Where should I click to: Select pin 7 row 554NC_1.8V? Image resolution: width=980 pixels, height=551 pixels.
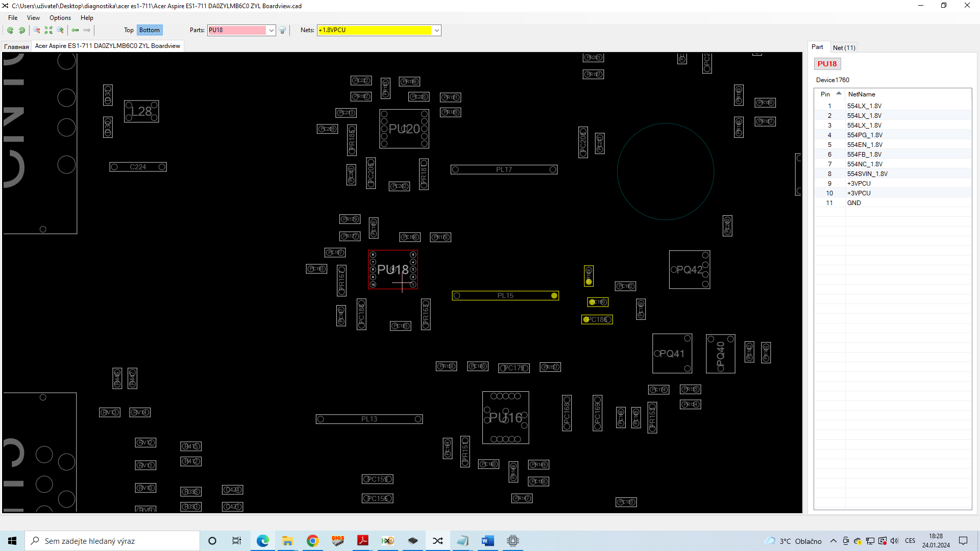(x=893, y=164)
